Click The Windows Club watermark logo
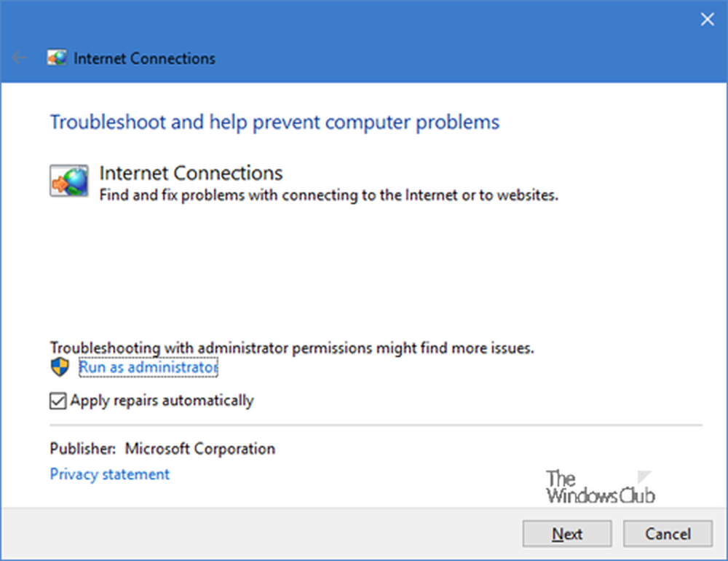The image size is (728, 561). [601, 487]
